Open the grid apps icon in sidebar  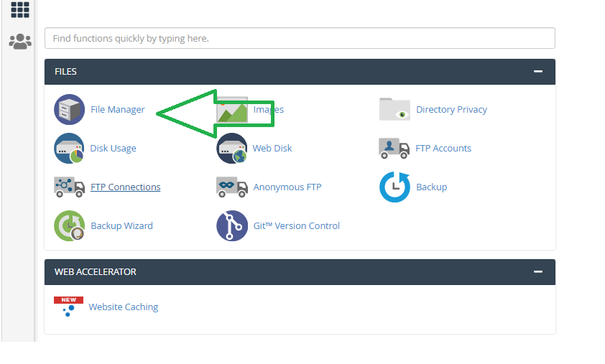pyautogui.click(x=19, y=9)
